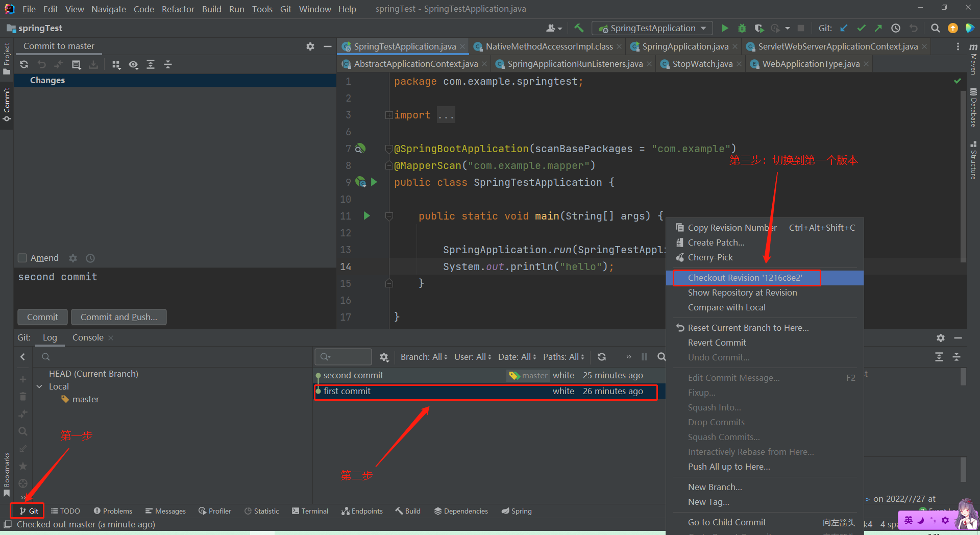
Task: Open the Endpoints tool window
Action: (x=362, y=511)
